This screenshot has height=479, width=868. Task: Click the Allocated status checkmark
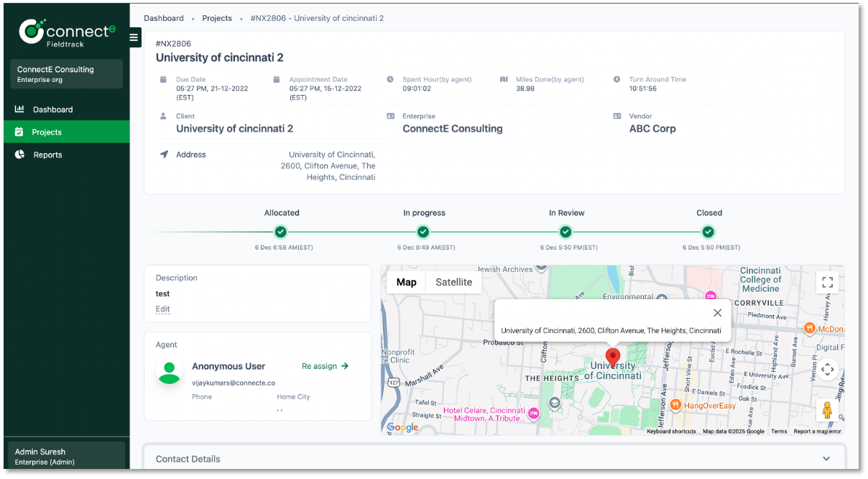[x=281, y=232]
